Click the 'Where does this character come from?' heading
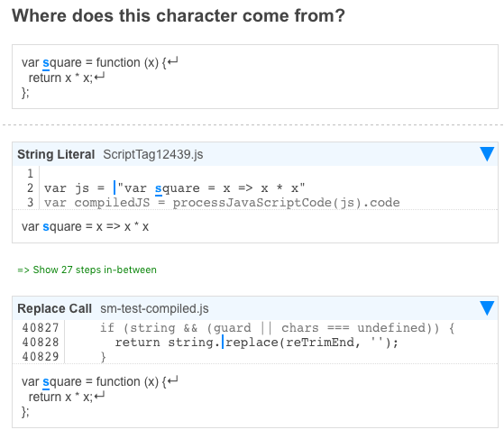This screenshot has height=439, width=504. click(179, 15)
